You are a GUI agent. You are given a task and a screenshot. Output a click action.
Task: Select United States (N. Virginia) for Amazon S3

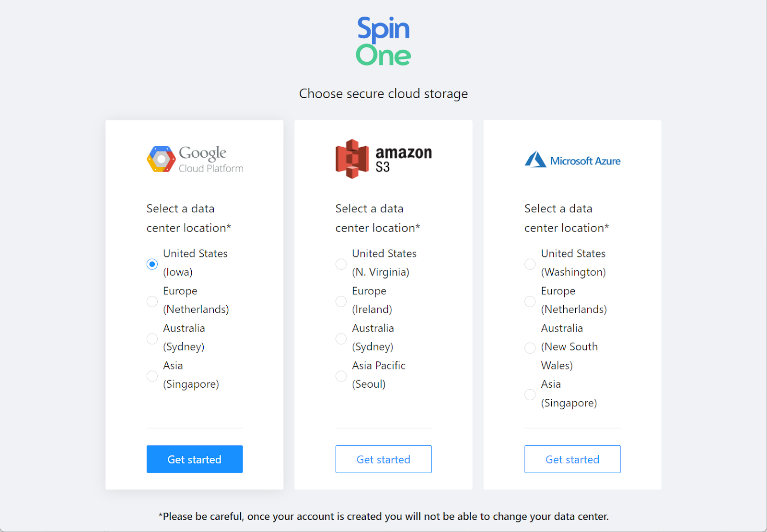pyautogui.click(x=341, y=264)
